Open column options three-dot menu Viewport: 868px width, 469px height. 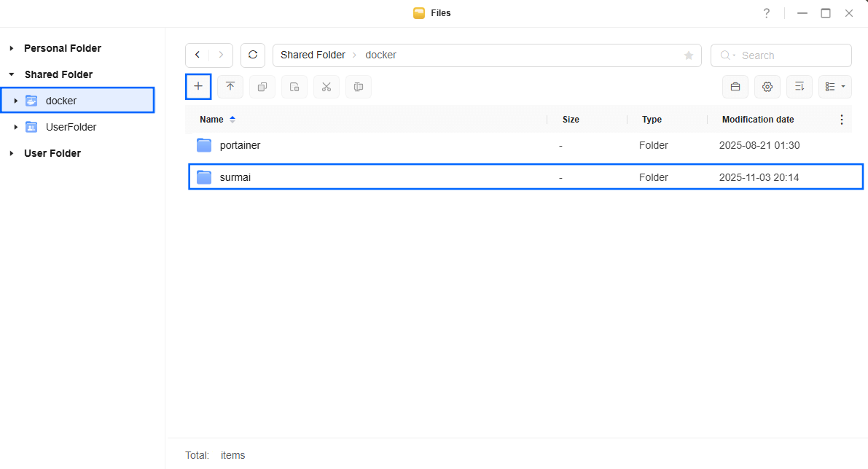[x=842, y=120]
